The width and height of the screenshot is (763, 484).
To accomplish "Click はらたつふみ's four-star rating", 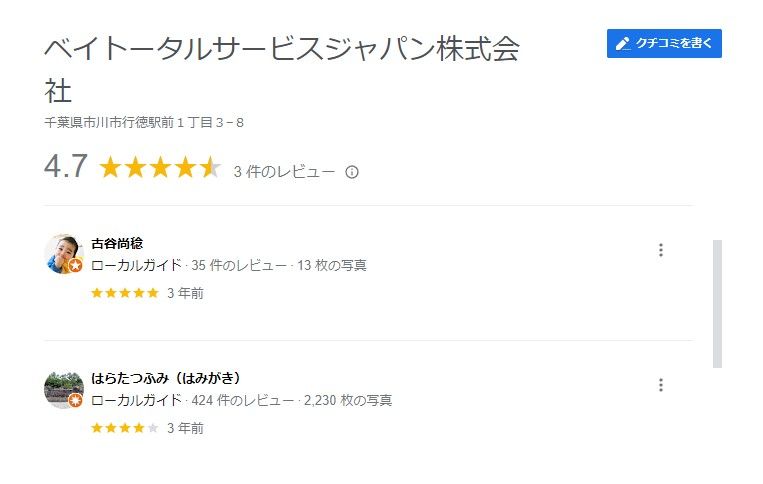I will pyautogui.click(x=125, y=428).
